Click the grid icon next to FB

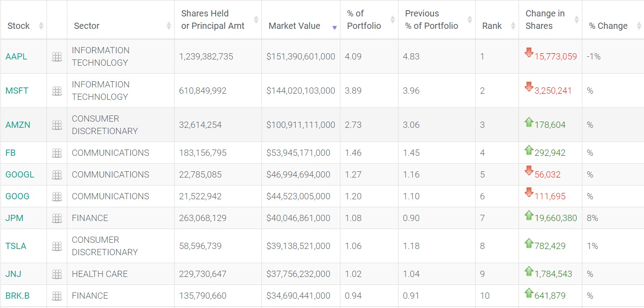coord(57,153)
